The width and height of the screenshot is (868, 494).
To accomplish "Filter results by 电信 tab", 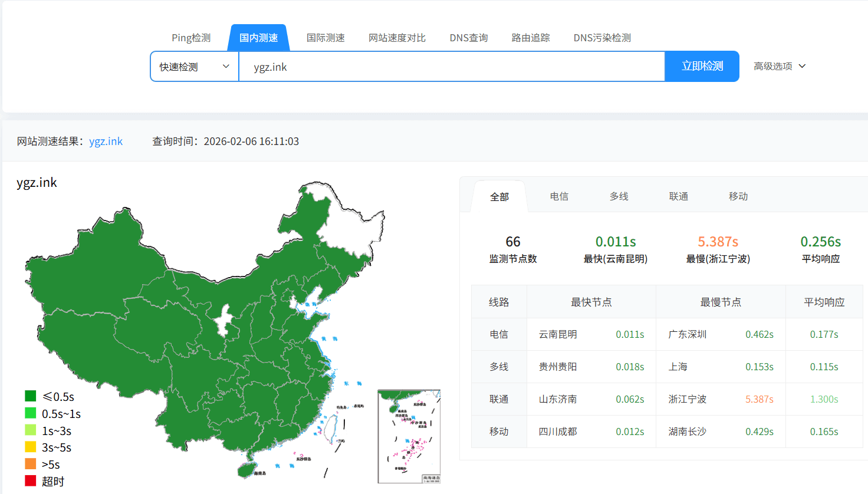I will click(x=559, y=196).
